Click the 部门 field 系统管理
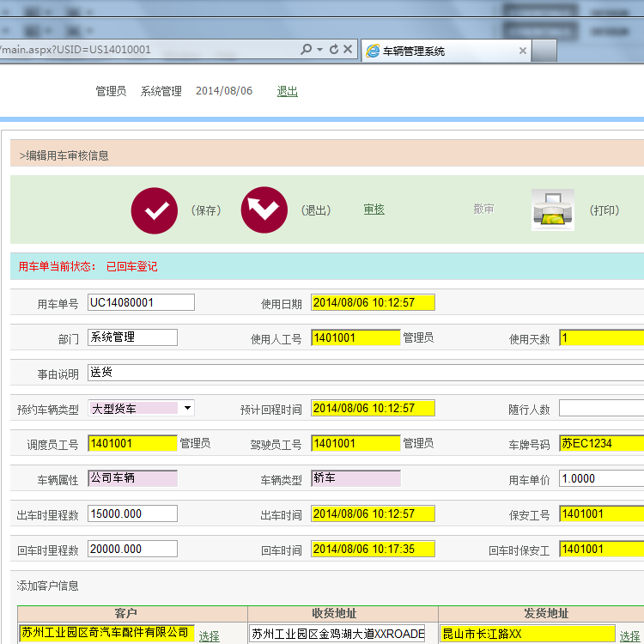 click(x=132, y=337)
